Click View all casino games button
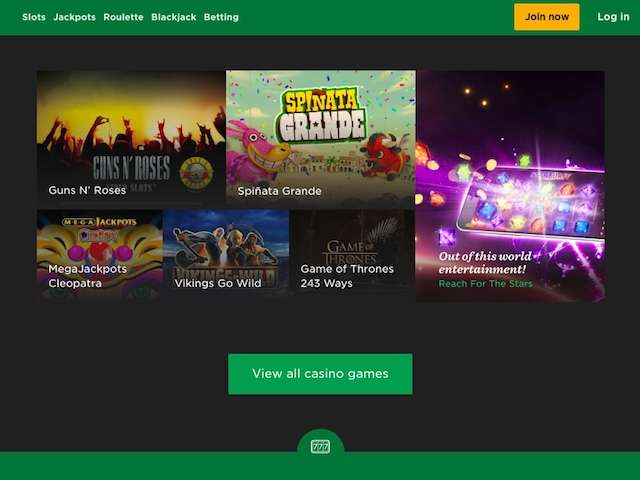Screen dimensions: 640x480 tap(320, 374)
